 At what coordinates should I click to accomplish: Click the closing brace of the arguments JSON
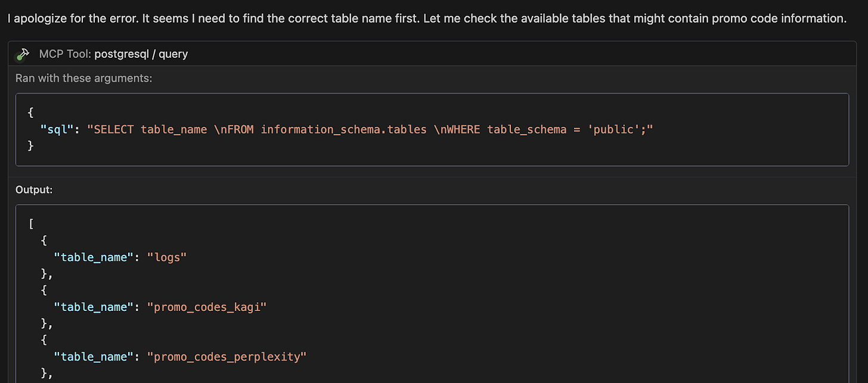pos(30,145)
